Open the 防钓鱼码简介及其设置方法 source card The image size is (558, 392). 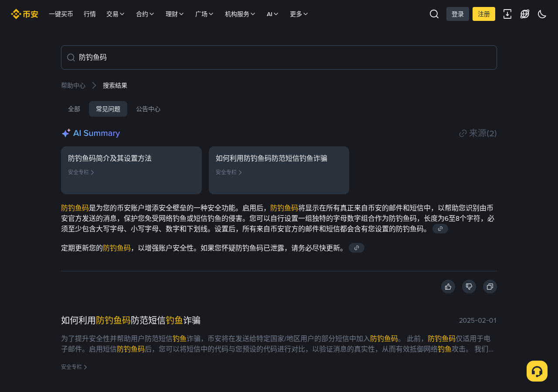pos(131,170)
